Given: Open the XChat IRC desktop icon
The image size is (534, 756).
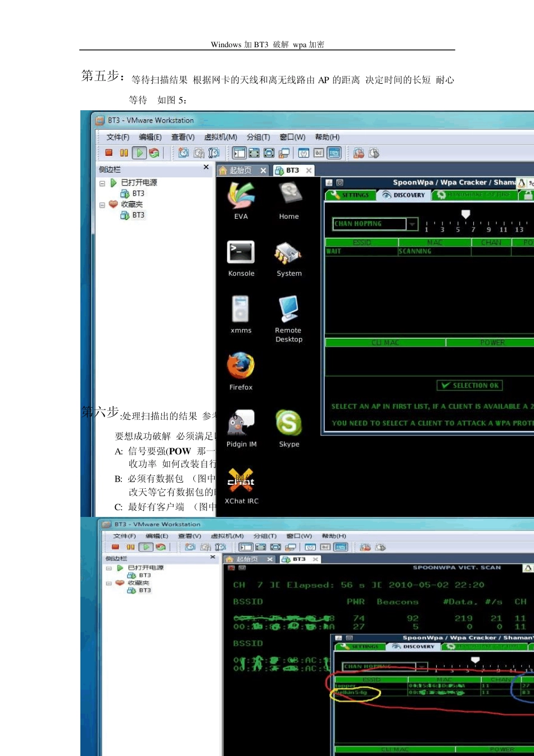Looking at the screenshot, I should click(x=241, y=487).
